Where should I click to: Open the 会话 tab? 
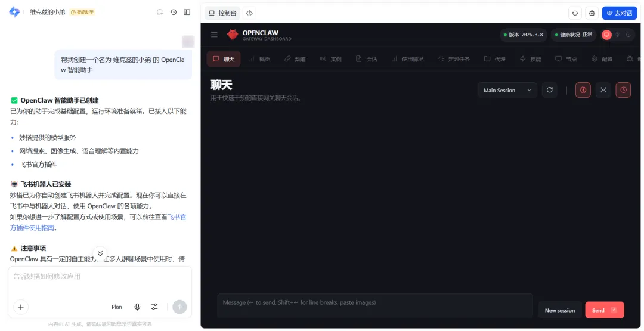pos(366,59)
